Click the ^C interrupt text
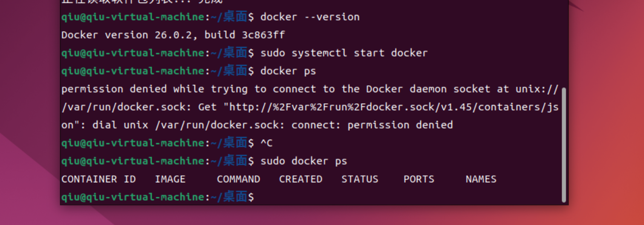The image size is (644, 225). click(266, 143)
